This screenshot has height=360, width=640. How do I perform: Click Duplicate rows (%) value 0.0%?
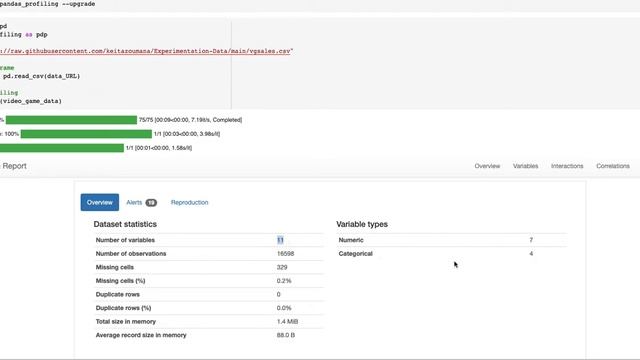[284, 308]
